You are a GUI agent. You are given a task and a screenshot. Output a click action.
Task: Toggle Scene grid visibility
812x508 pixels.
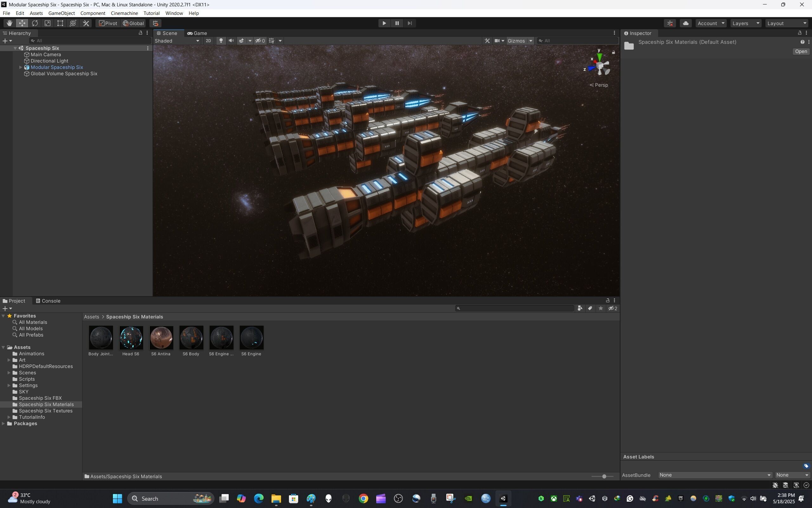272,41
